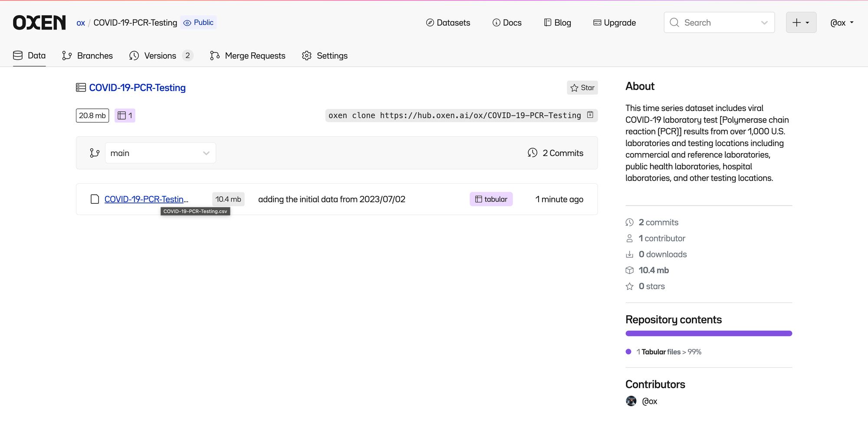Click the 10.4 mb size stat in About
The width and height of the screenshot is (868, 427).
[x=647, y=271]
